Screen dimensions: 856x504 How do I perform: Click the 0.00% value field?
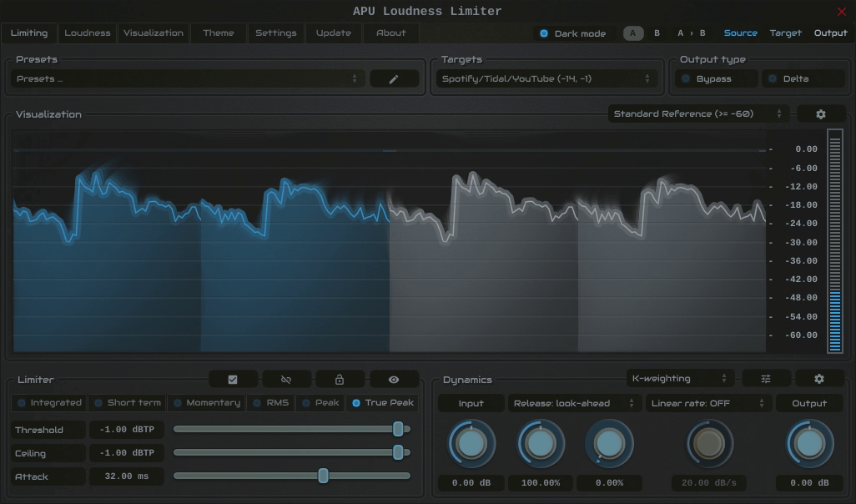coord(609,482)
